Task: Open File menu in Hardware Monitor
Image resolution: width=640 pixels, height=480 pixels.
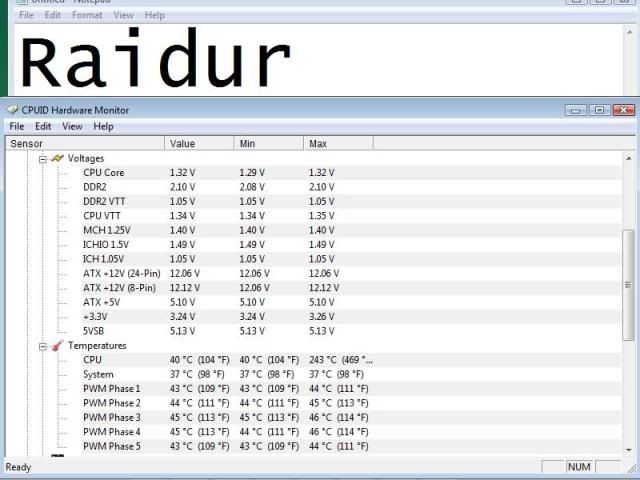Action: [x=17, y=127]
